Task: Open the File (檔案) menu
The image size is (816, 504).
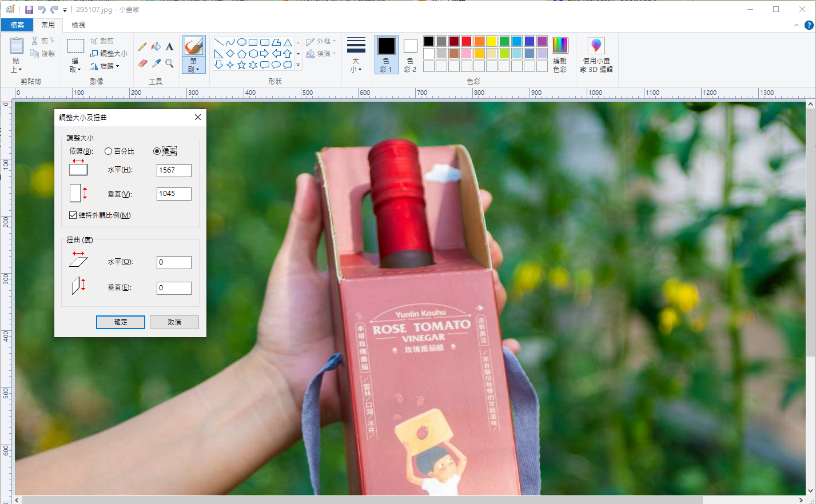Action: coord(17,25)
